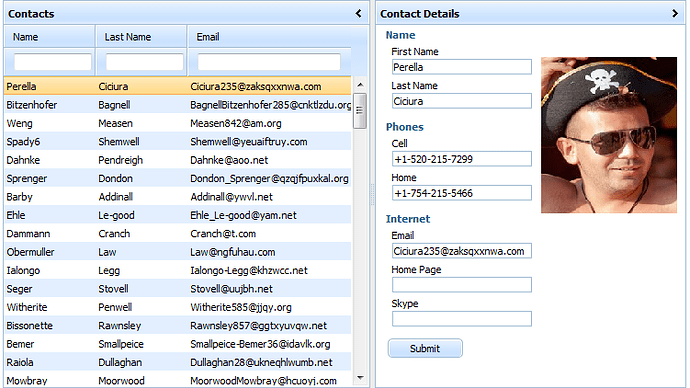
Task: Focus the Last Name filter box
Action: click(145, 62)
